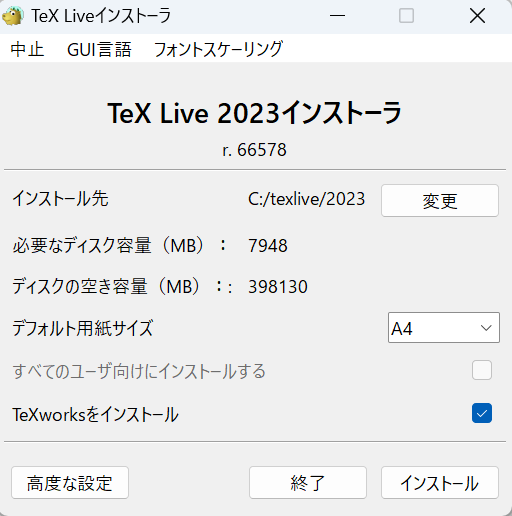The image size is (512, 516).
Task: Click the free disk space value 398130
Action: pyautogui.click(x=278, y=287)
